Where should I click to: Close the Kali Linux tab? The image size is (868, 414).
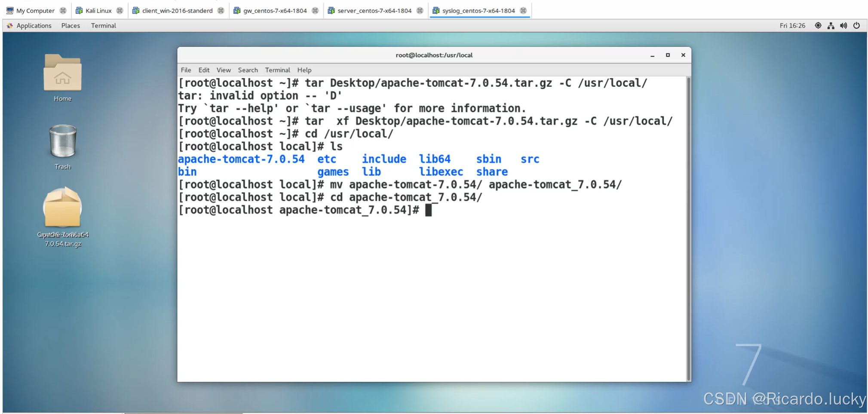coord(120,10)
